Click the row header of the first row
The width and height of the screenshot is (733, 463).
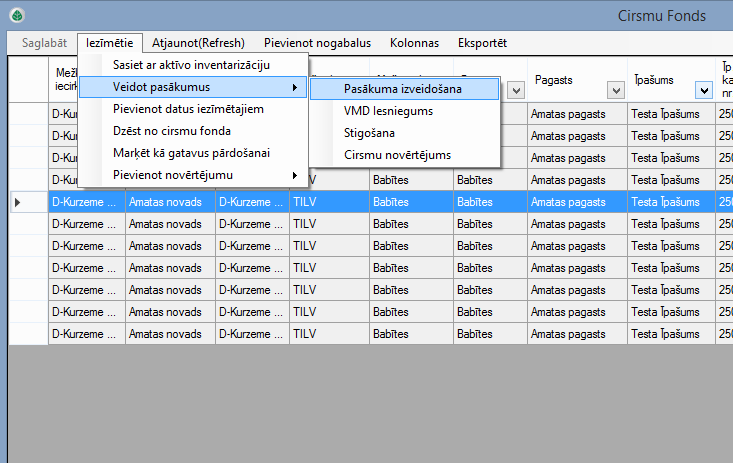click(29, 114)
